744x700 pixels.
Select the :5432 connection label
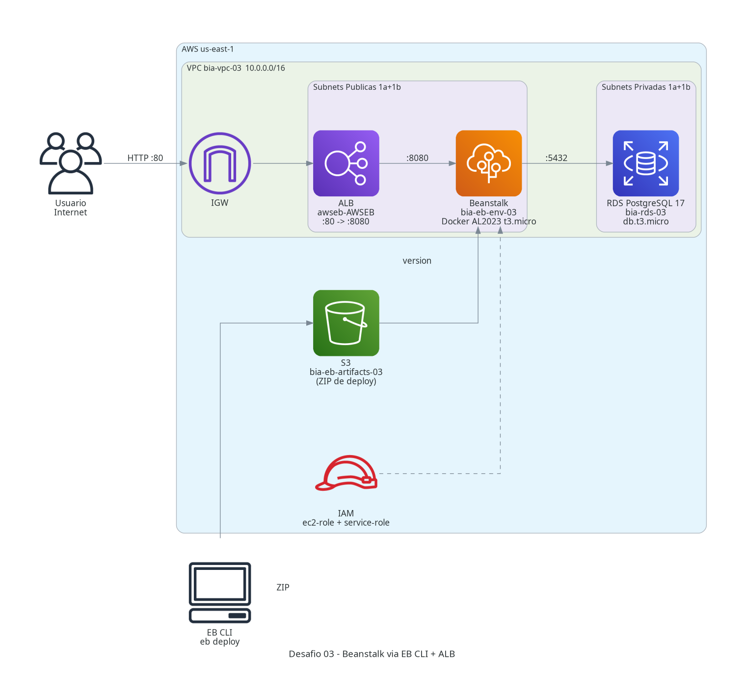556,158
